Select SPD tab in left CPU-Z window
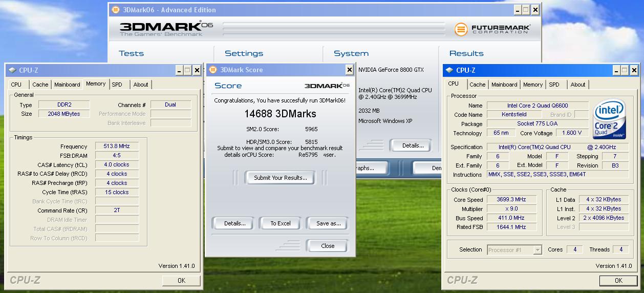Viewport: 644px width, 293px height. (117, 85)
